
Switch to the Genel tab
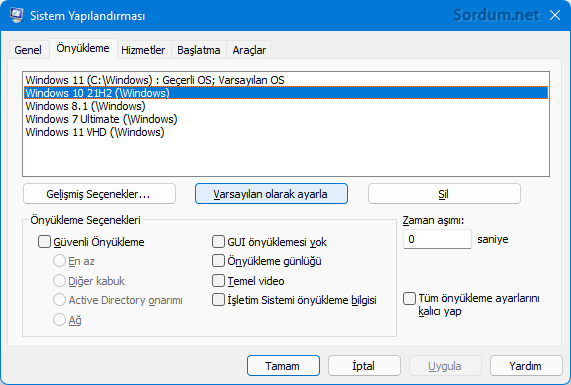pyautogui.click(x=28, y=50)
